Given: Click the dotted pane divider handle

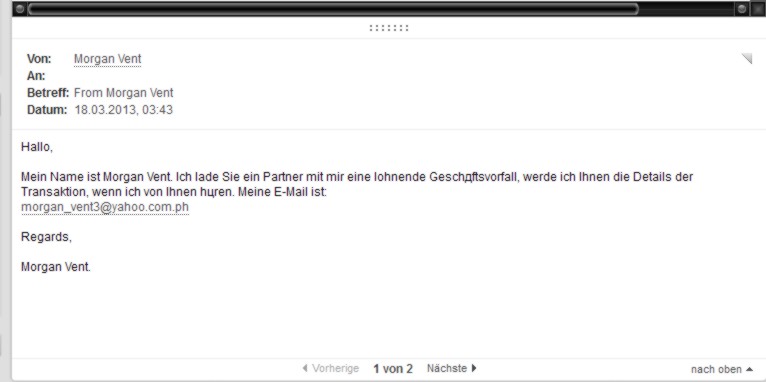Looking at the screenshot, I should (x=389, y=28).
